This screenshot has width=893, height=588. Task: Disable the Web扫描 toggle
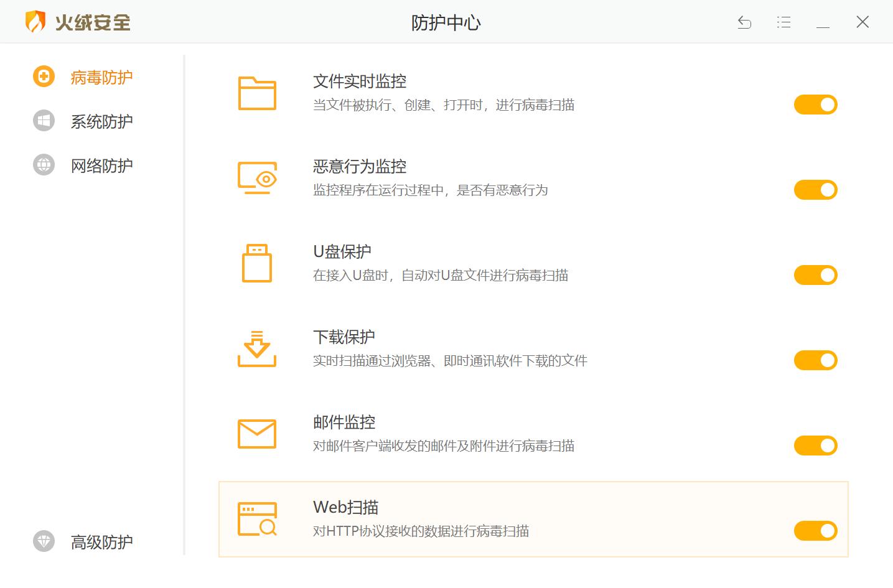[x=815, y=530]
